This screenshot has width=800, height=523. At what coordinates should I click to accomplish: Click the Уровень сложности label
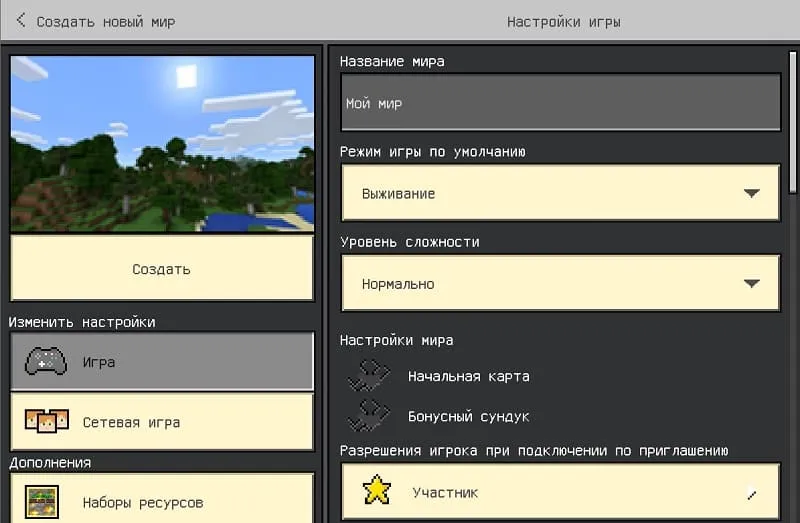[410, 242]
